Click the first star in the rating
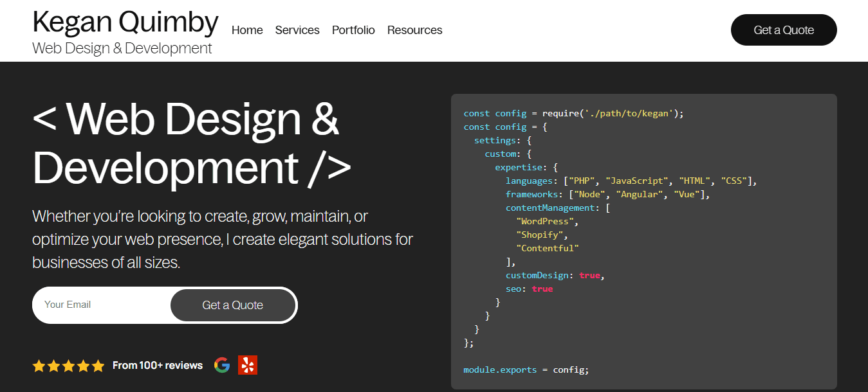Viewport: 868px width, 392px height. 40,365
